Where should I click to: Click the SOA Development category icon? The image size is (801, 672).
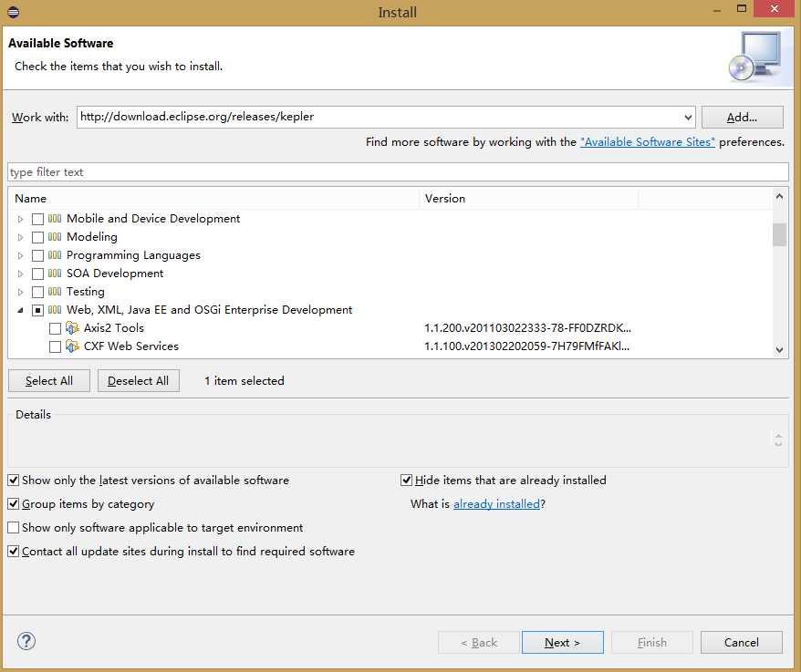tap(55, 274)
